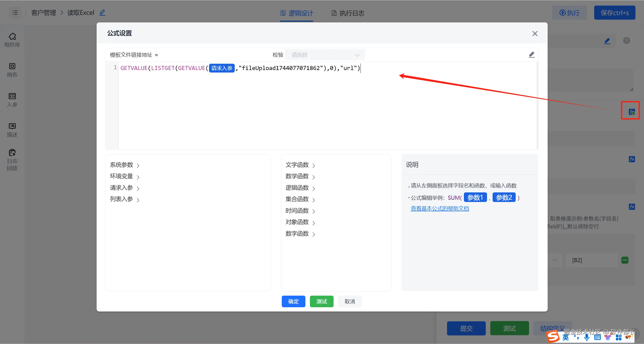Screen dimensions: 644x344
Task: Open the 组件库 component library sidebar icon
Action: coord(12,40)
